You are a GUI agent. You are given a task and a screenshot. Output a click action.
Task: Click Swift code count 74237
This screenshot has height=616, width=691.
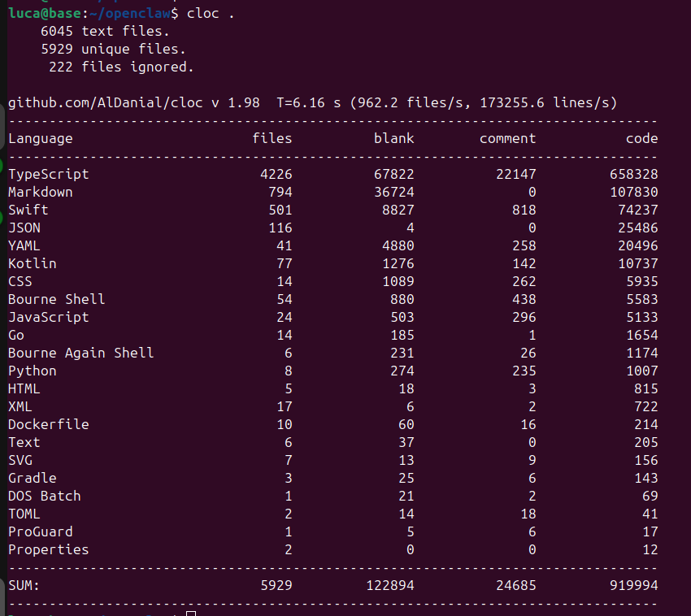[x=637, y=210]
